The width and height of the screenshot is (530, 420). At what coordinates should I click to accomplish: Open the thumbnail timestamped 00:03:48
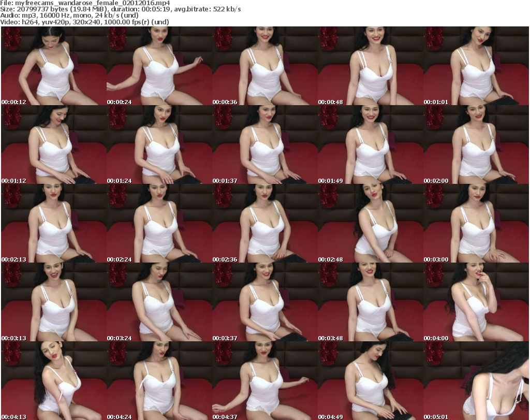(371, 302)
